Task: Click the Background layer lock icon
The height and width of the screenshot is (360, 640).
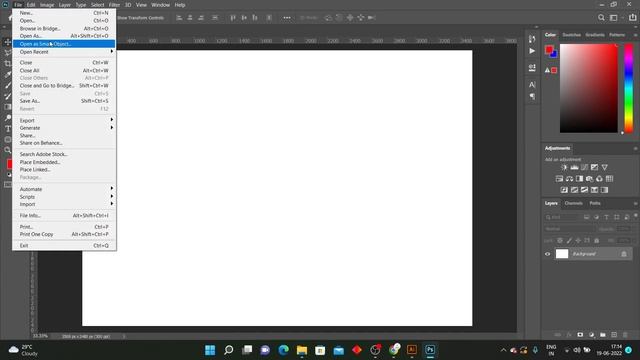Action: tap(624, 254)
